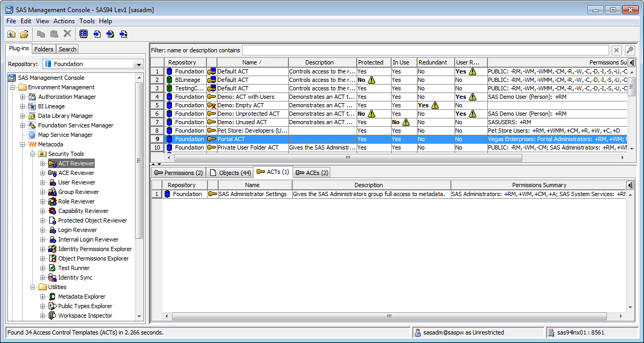
Task: Open the File menu
Action: pyautogui.click(x=11, y=21)
